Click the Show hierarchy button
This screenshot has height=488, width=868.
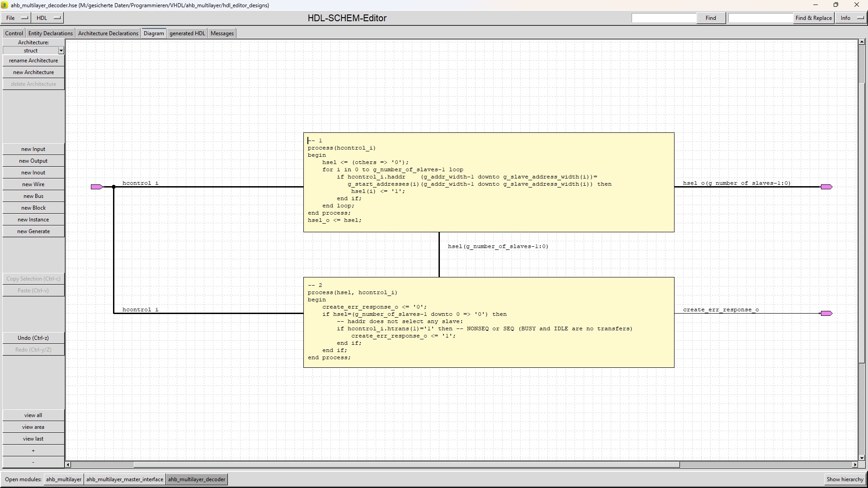[844, 479]
